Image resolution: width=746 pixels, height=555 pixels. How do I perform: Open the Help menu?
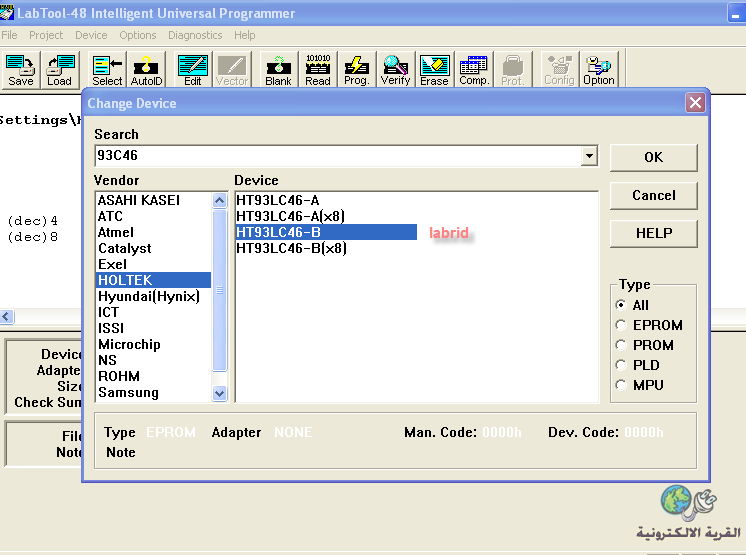click(245, 35)
